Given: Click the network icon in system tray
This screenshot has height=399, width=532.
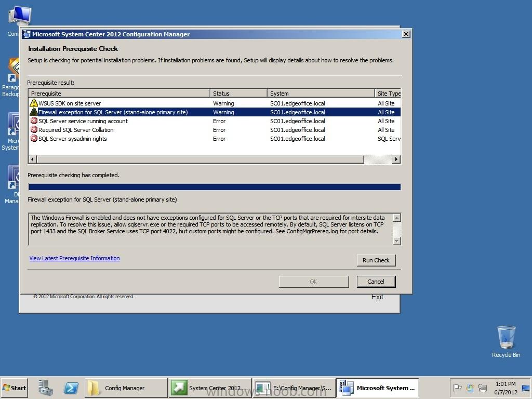Looking at the screenshot, I should (x=482, y=388).
